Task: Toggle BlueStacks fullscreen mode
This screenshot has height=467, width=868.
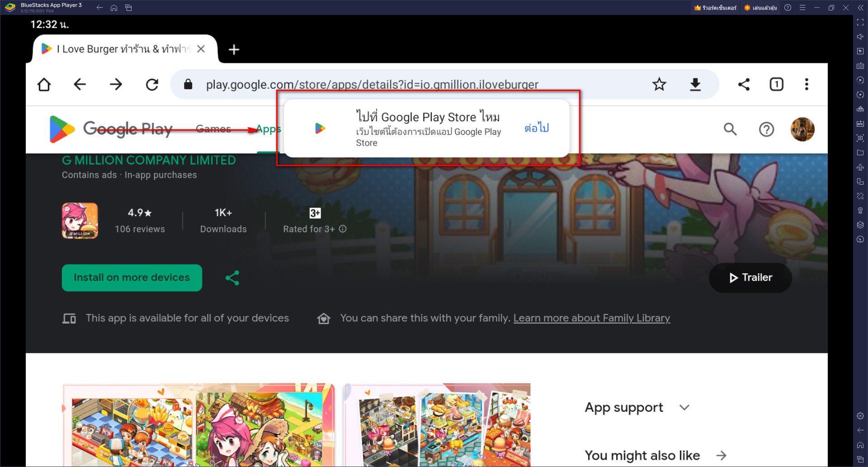Action: click(x=860, y=22)
